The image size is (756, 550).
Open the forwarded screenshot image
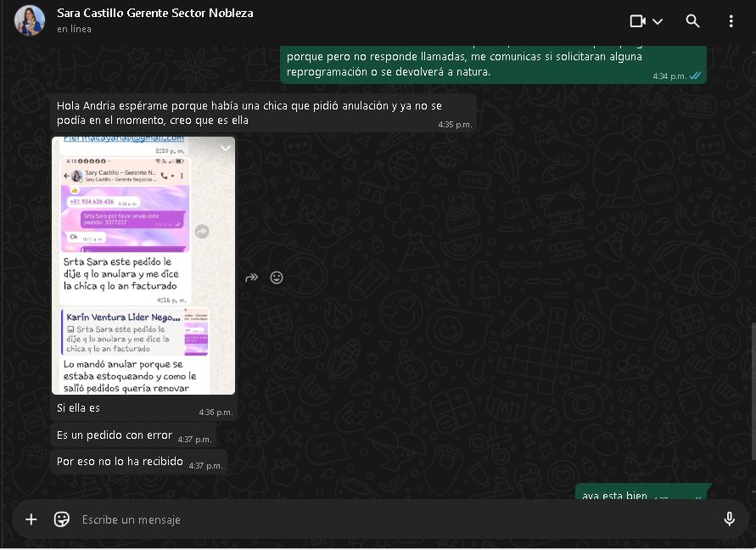pyautogui.click(x=143, y=266)
